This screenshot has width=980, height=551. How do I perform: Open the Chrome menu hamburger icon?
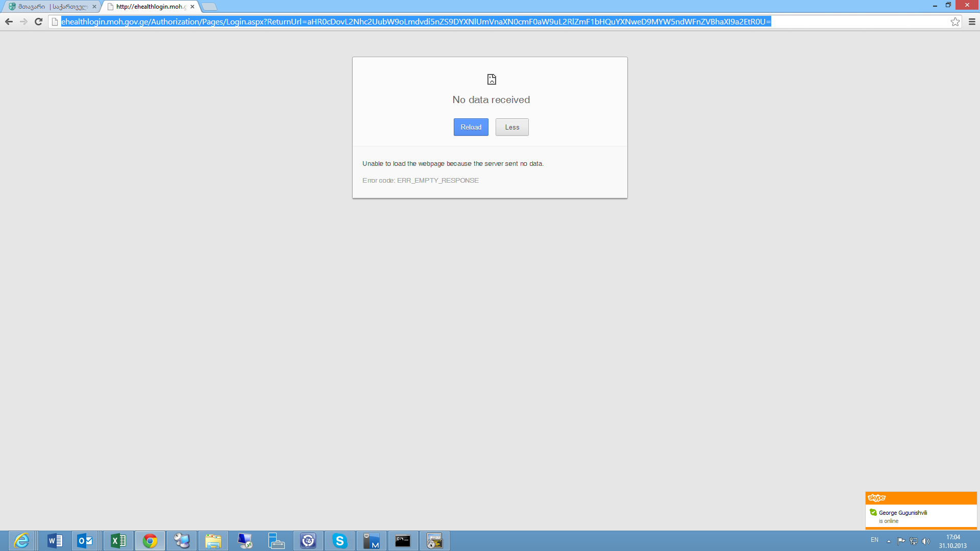coord(972,21)
